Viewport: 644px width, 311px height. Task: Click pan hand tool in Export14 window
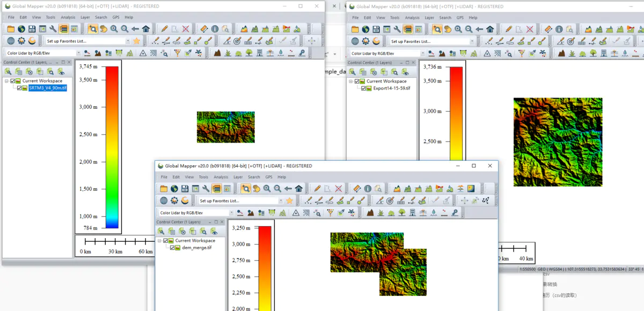(x=448, y=29)
